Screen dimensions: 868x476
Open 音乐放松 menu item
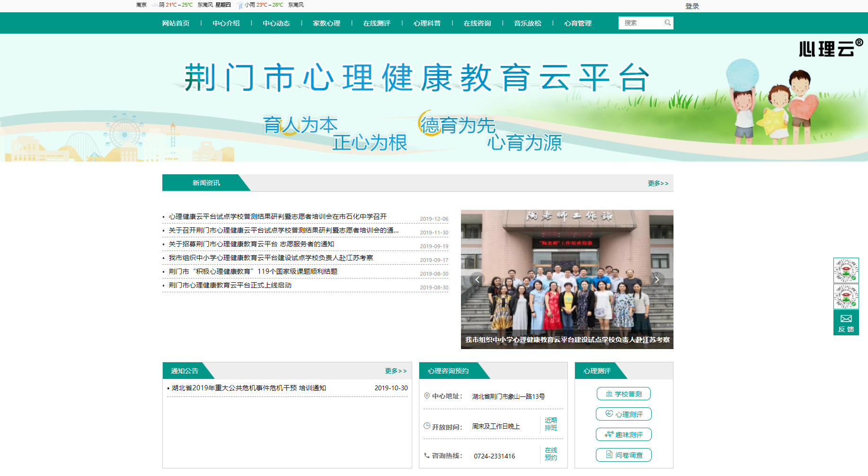tap(527, 23)
